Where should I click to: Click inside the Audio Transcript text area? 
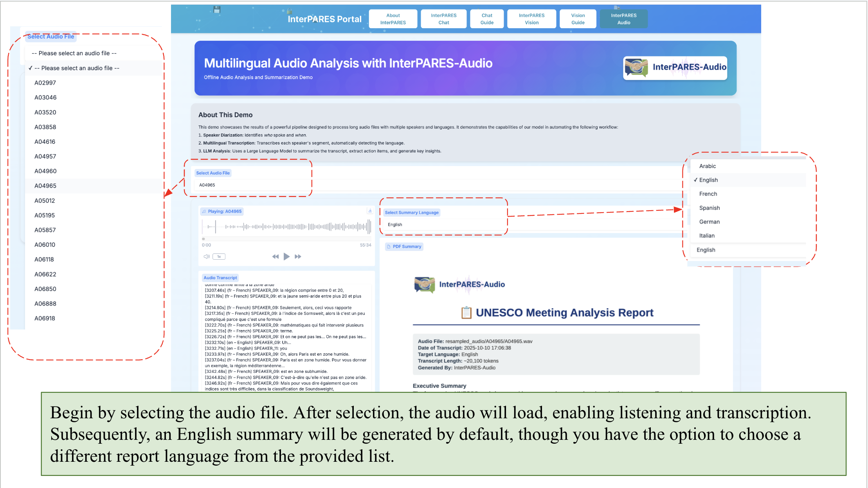286,337
